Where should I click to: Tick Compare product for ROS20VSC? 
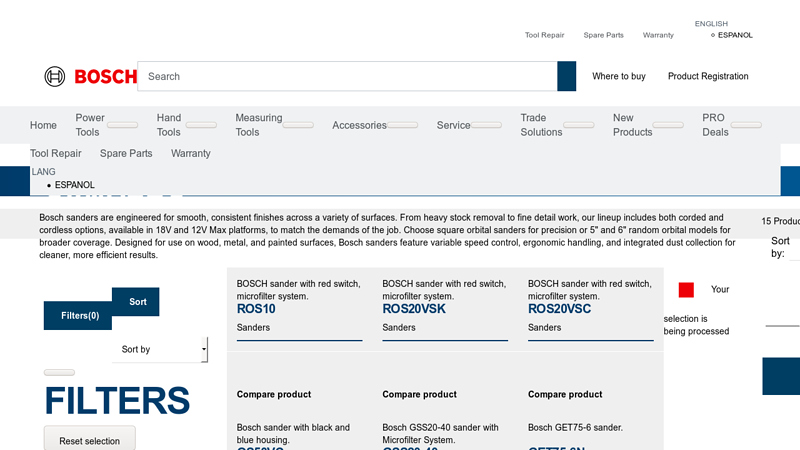pyautogui.click(x=564, y=394)
